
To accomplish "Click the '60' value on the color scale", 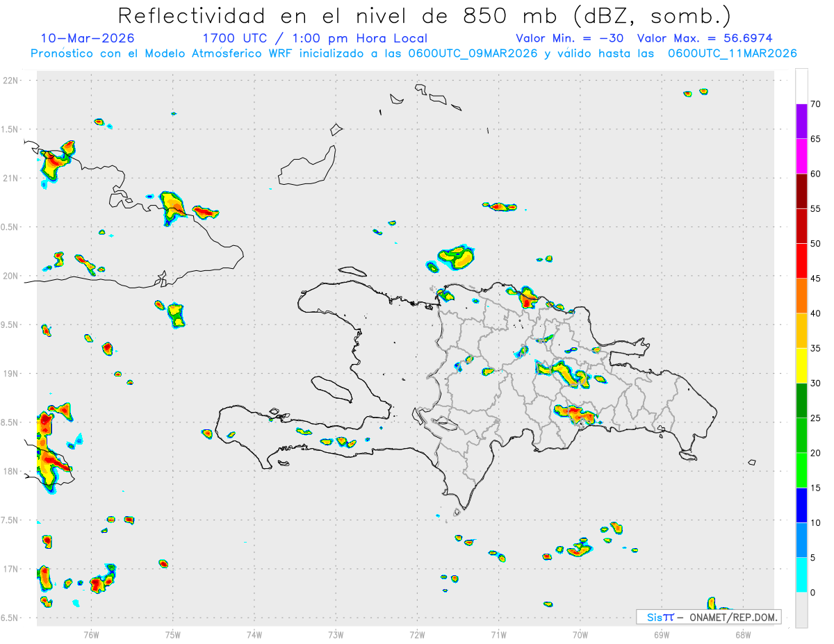I will [815, 174].
